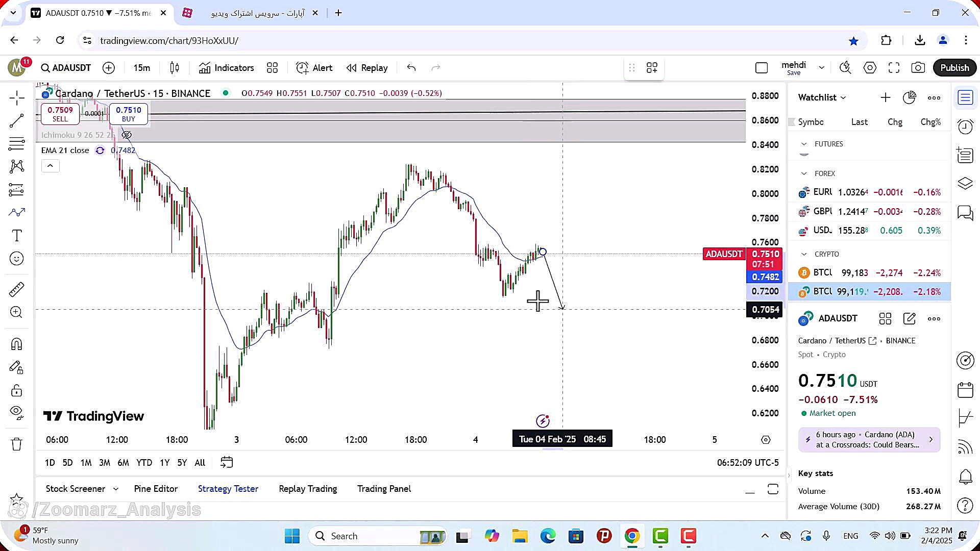
Task: Toggle lock all drawings
Action: [x=16, y=391]
